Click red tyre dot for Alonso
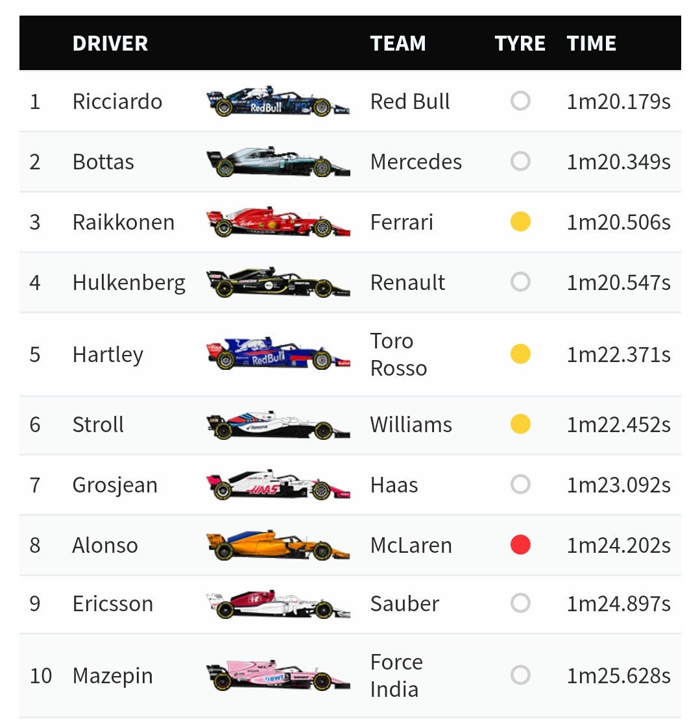This screenshot has width=700, height=728. pos(520,544)
